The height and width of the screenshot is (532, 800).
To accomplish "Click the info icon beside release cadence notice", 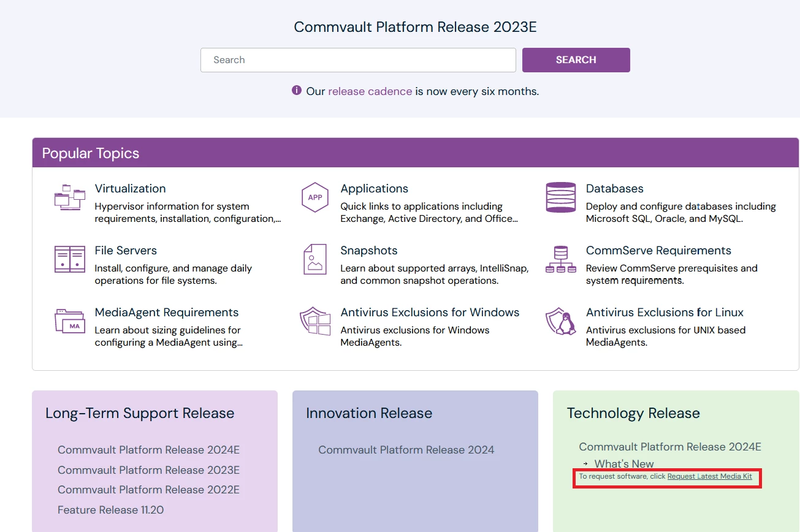I will coord(297,91).
